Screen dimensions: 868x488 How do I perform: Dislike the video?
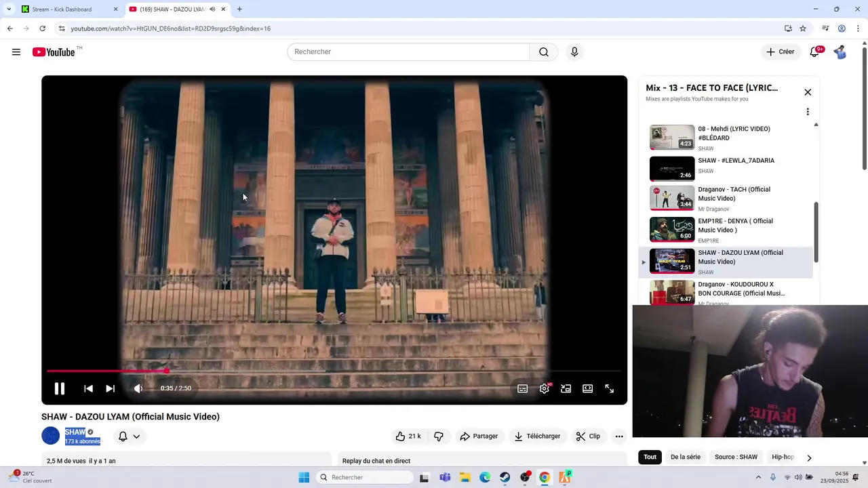click(439, 436)
